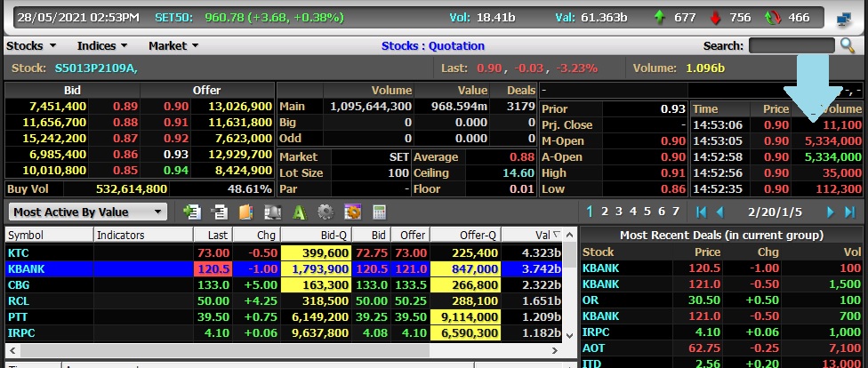Go to previous page arrow
This screenshot has width=868, height=368.
tap(720, 212)
